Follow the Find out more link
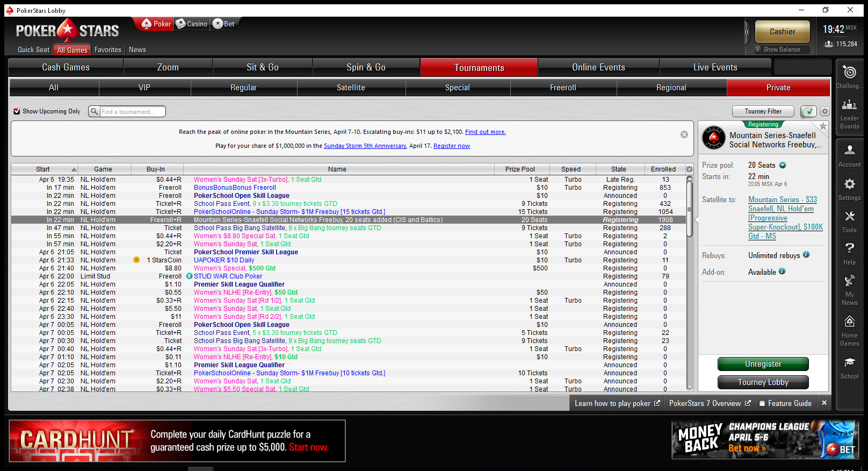The width and height of the screenshot is (868, 471). pos(486,132)
